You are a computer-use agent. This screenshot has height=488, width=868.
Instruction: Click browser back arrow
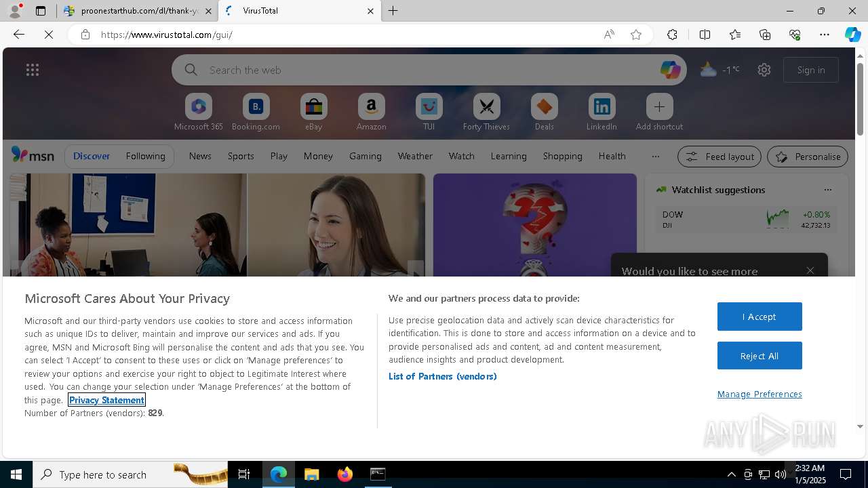click(19, 35)
